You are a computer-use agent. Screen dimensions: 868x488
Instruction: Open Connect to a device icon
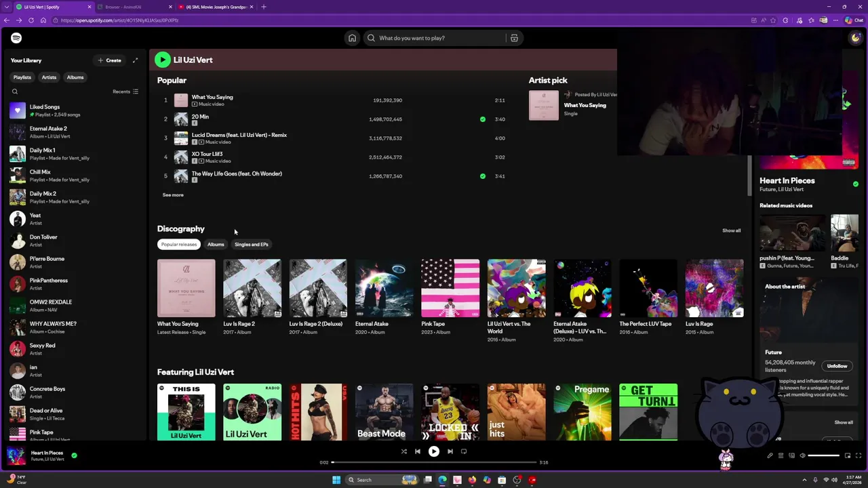791,455
